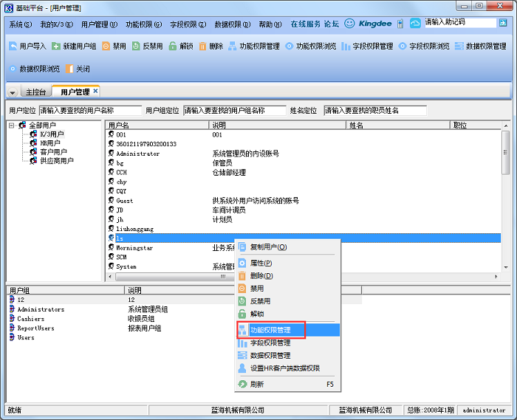Viewport: 517px width, 420px height.
Task: Click the 用户定位 search input field
Action: (x=89, y=111)
